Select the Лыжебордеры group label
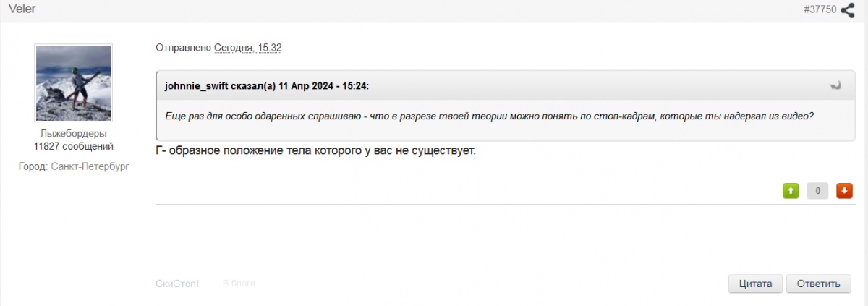868x306 pixels. [x=73, y=134]
